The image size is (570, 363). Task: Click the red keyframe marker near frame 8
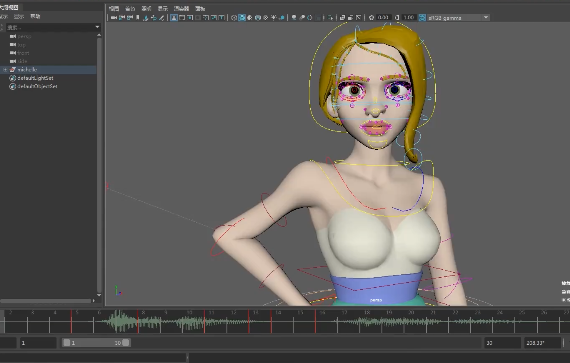point(138,321)
